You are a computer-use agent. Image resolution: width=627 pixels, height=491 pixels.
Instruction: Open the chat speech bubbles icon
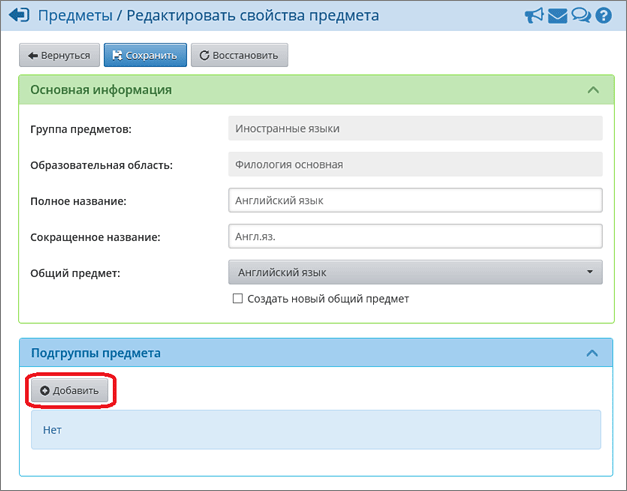point(581,16)
